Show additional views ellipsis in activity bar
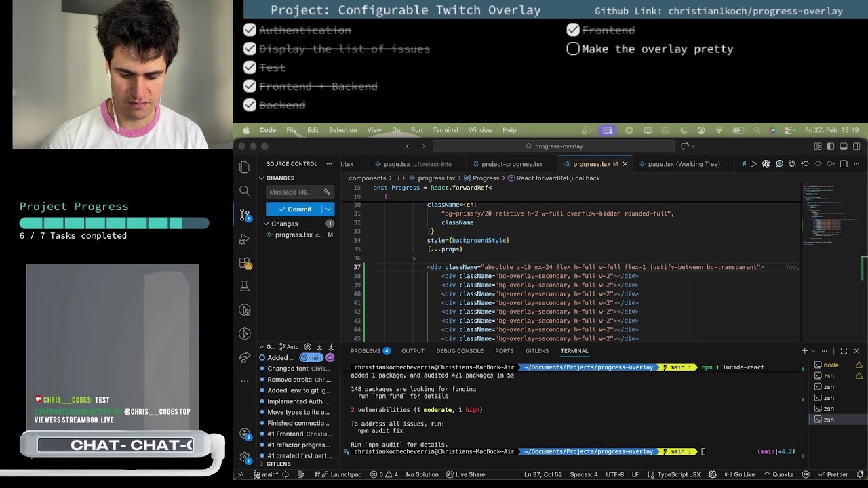Viewport: 868px width, 488px height. 245,381
